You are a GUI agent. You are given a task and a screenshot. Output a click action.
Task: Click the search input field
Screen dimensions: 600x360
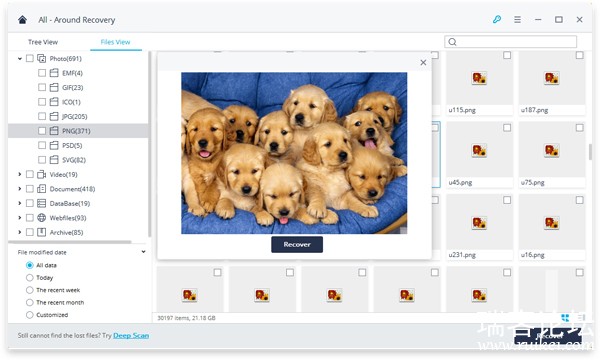coord(510,42)
